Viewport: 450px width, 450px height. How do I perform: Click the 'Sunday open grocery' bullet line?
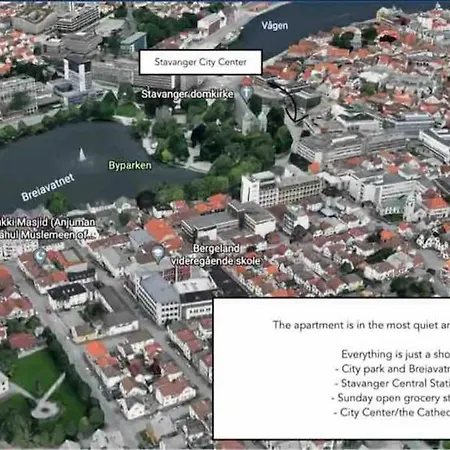click(x=390, y=398)
